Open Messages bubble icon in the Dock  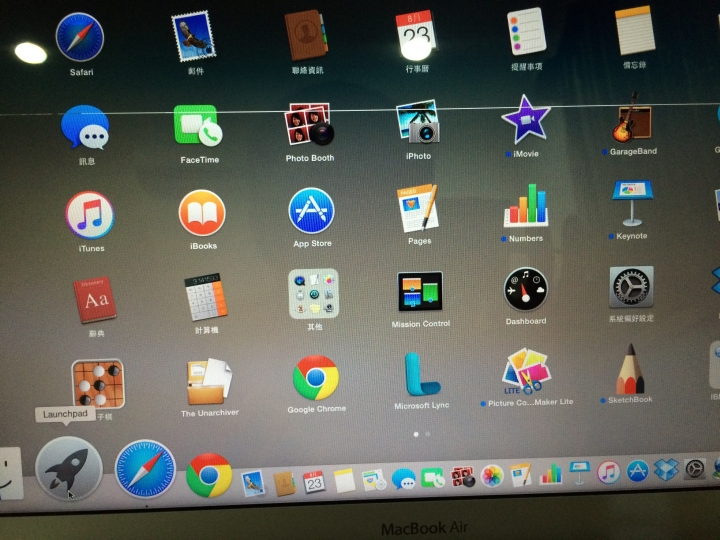403,478
